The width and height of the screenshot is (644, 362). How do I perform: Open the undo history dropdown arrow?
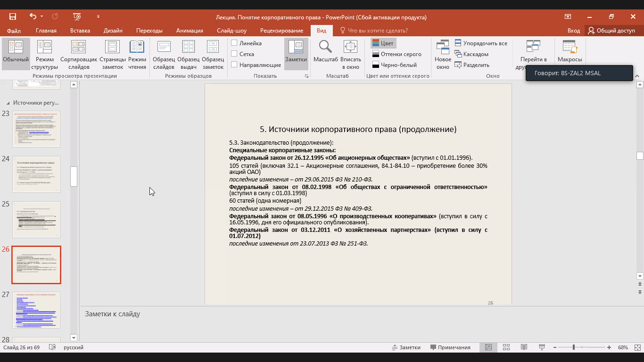click(x=41, y=17)
